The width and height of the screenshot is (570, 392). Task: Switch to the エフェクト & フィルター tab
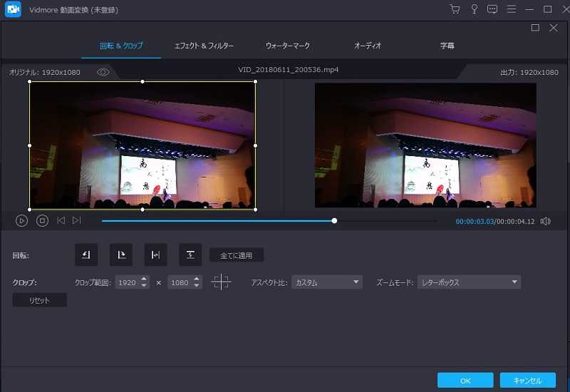tap(204, 46)
